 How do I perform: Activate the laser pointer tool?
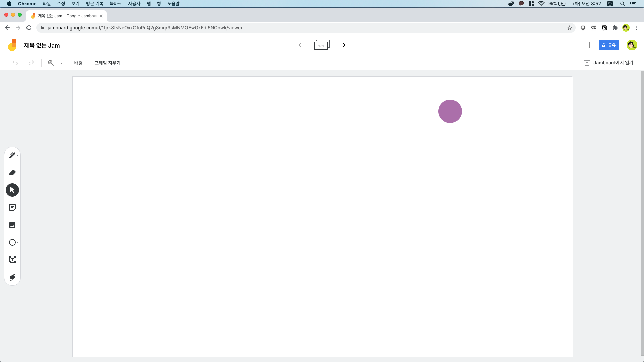(12, 277)
